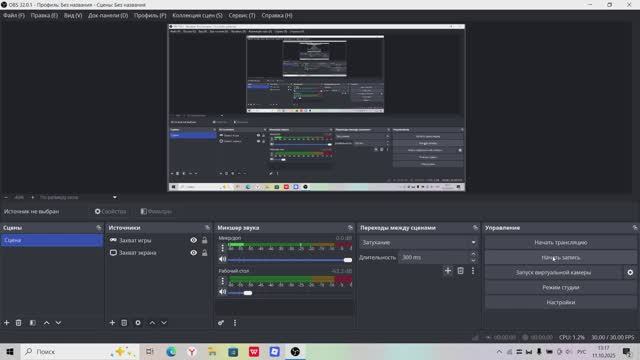Mute the Рабочий стол audio channel

[222, 292]
